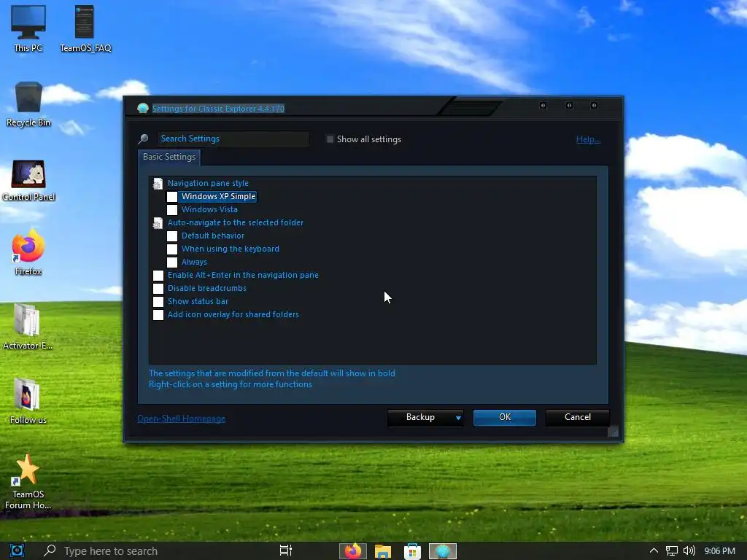Click the Classic Explorer shell icon in title bar
Screen dimensions: 747x560
(x=142, y=108)
